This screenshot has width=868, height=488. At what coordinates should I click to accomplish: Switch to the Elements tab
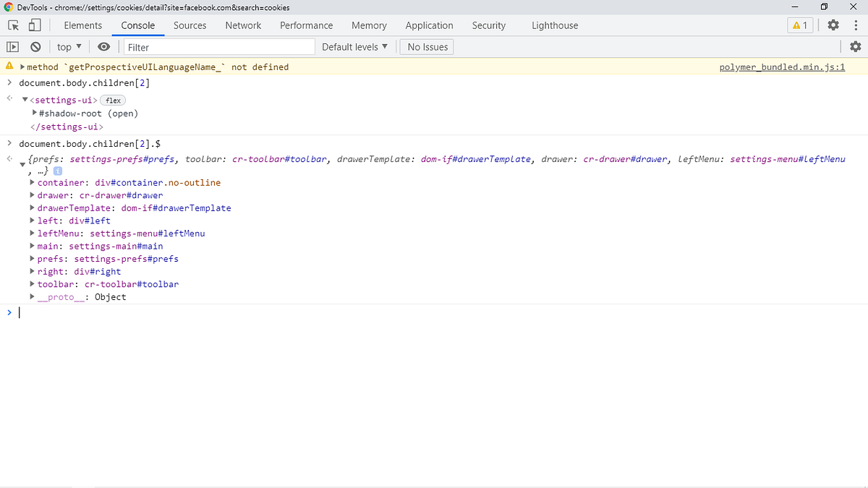(x=82, y=25)
